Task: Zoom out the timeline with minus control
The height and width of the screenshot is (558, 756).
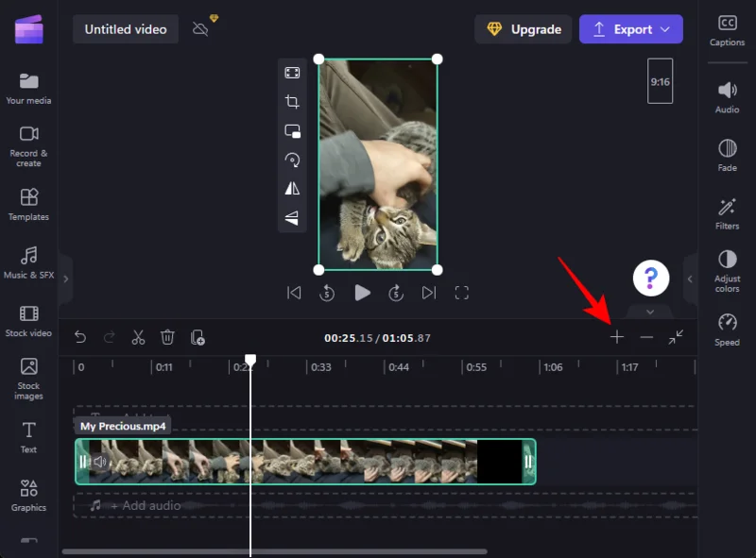Action: pyautogui.click(x=647, y=336)
